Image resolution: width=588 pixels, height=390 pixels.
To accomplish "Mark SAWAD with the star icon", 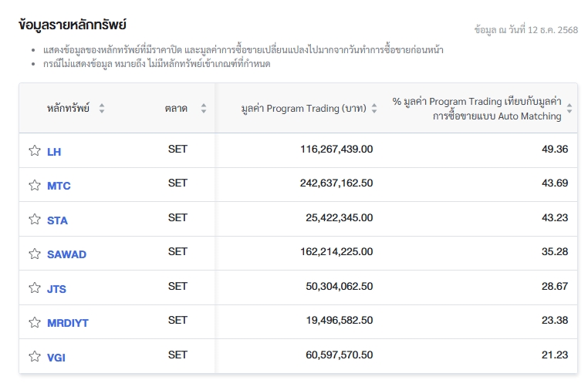I will point(34,254).
